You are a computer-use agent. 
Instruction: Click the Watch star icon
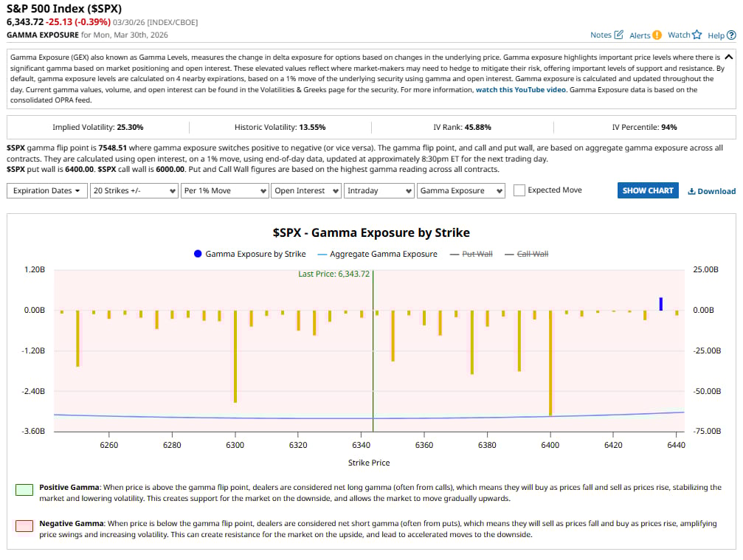697,35
